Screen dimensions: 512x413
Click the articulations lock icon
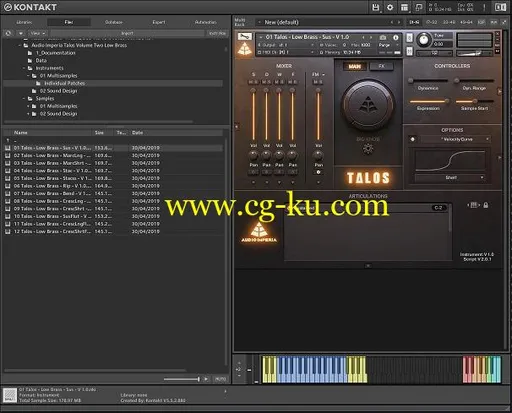click(x=486, y=205)
